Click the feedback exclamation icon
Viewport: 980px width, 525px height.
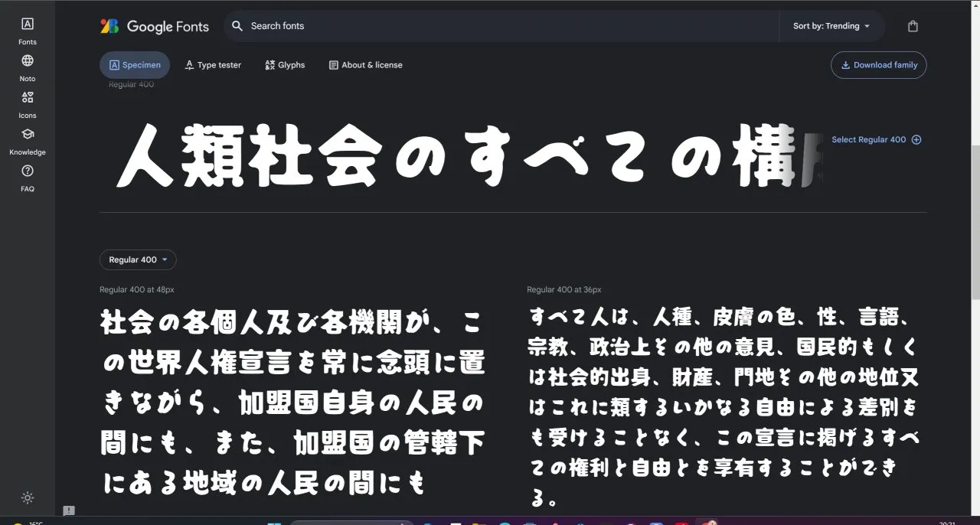click(x=69, y=510)
